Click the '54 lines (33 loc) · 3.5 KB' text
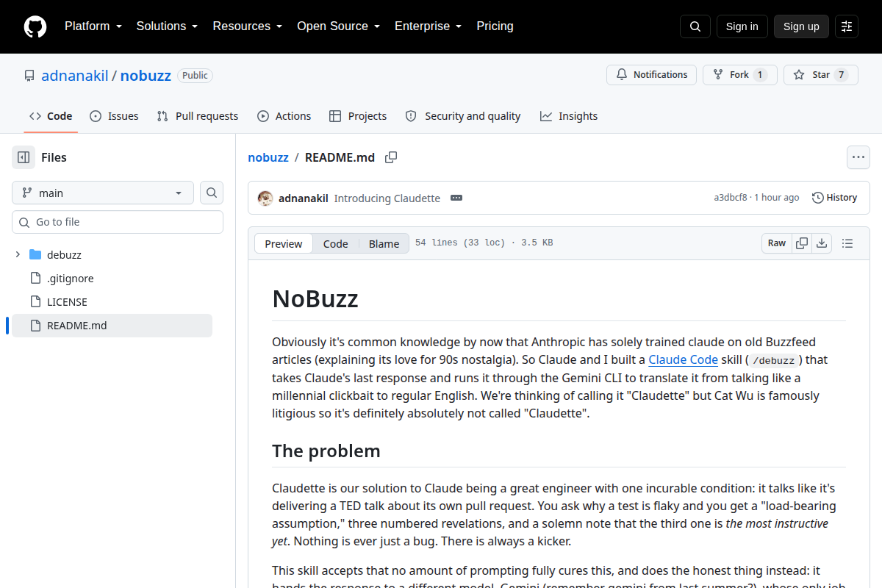Viewport: 882px width, 588px height. (484, 243)
